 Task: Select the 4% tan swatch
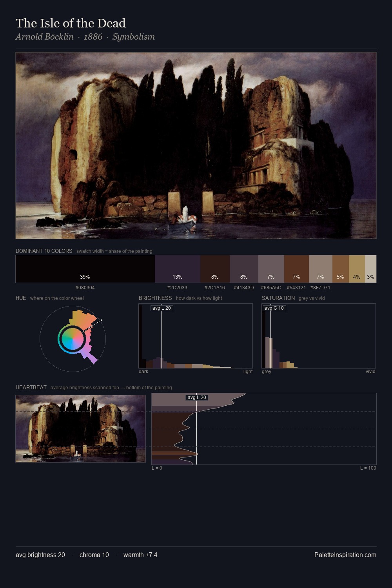coord(357,269)
